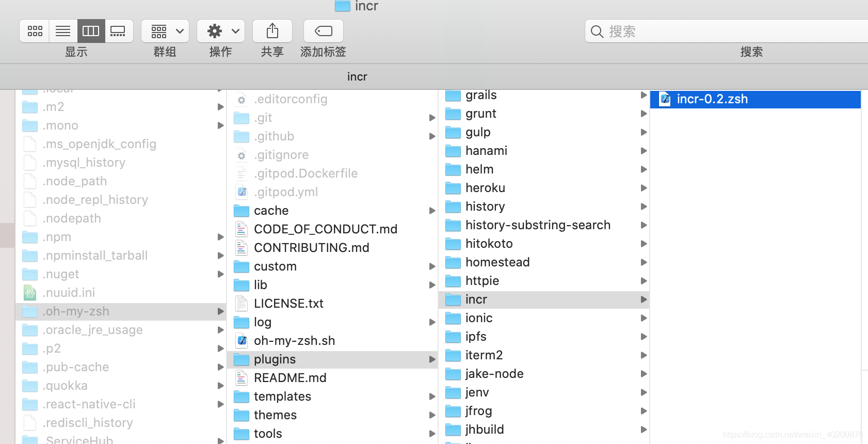The image size is (868, 444).
Task: Select the homestead folder
Action: point(544,262)
